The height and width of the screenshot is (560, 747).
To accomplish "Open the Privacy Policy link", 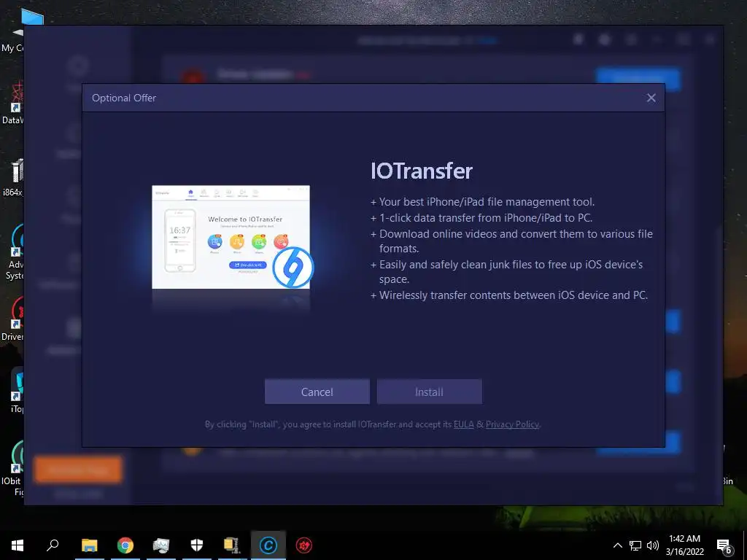I will 512,424.
